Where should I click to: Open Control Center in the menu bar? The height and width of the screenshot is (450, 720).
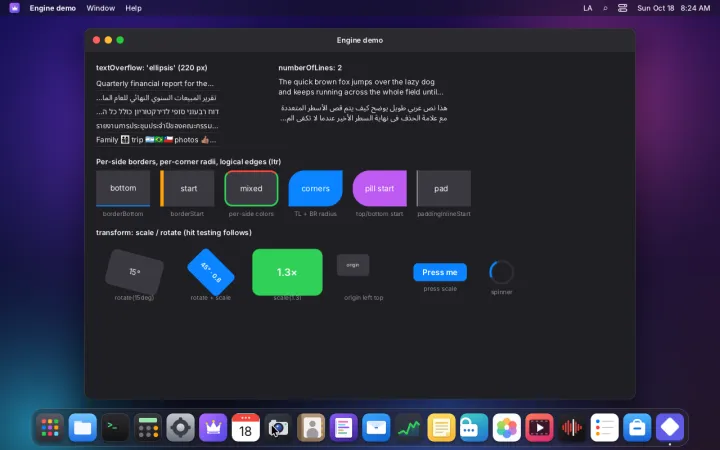click(x=622, y=8)
